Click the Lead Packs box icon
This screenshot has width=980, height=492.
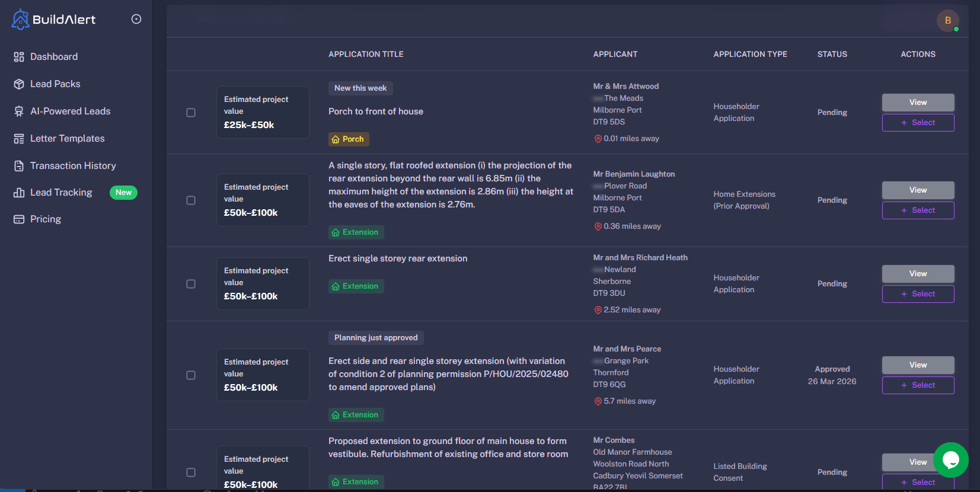click(x=19, y=84)
